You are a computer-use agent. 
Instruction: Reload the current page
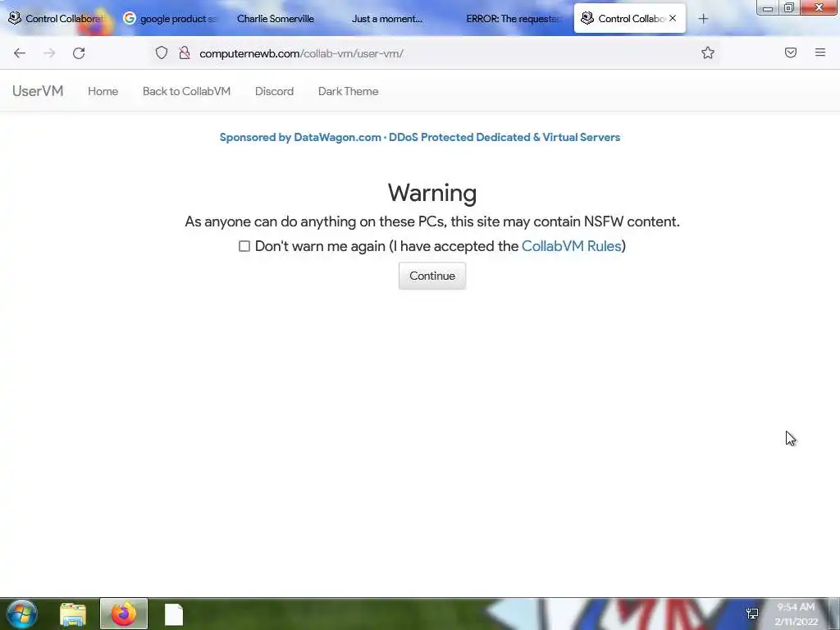(x=79, y=53)
